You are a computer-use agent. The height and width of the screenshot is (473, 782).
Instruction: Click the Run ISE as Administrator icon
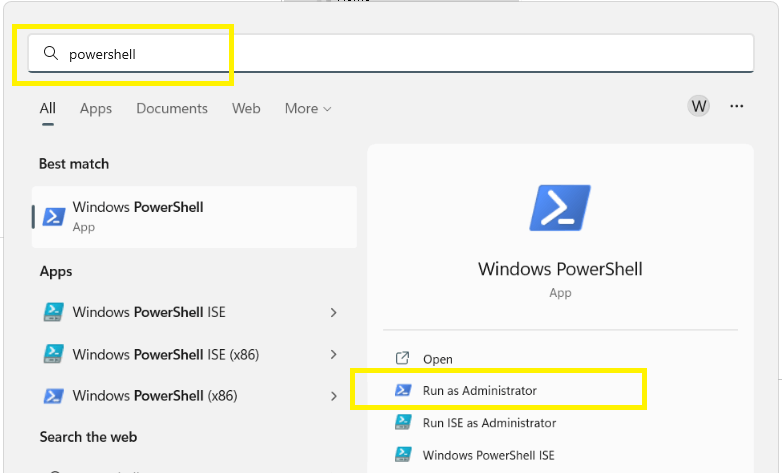point(403,422)
